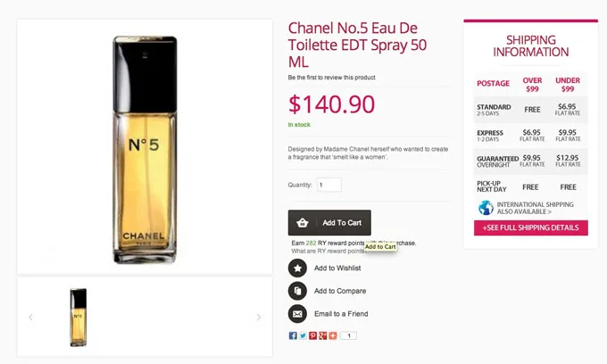Click the Quantity input field

coord(328,185)
